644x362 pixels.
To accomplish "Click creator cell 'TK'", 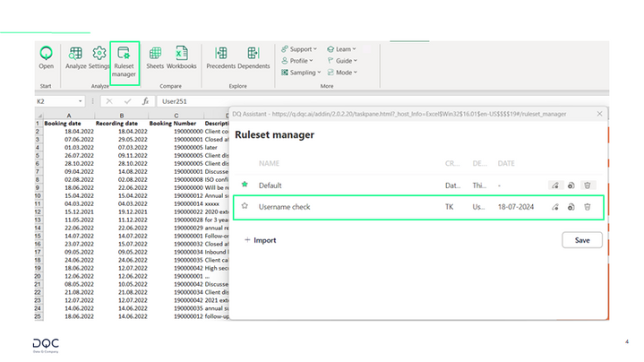I will pos(449,207).
